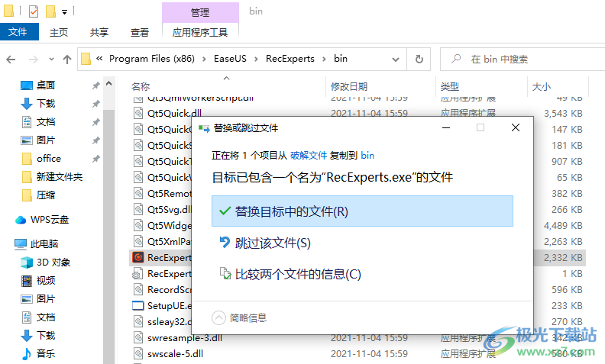Click the 破解文件 source folder link
Viewport: 605px width, 364px height.
[x=309, y=156]
